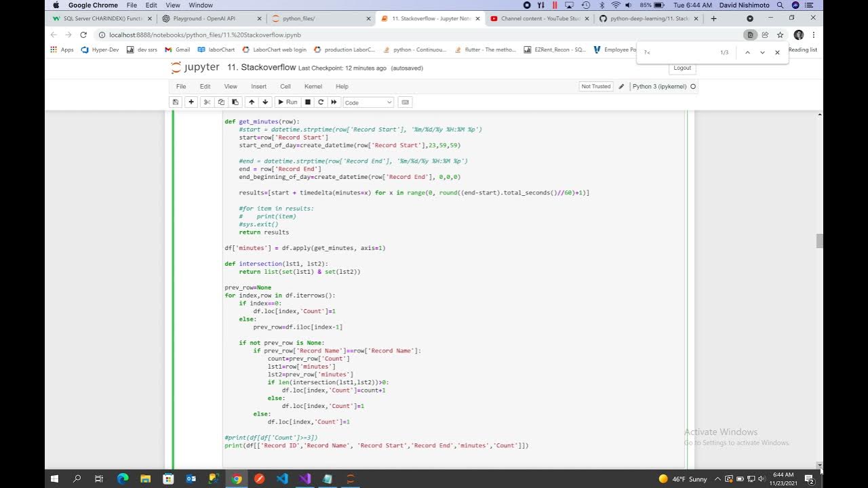868x488 pixels.
Task: Run the selected cell
Action: [x=287, y=102]
